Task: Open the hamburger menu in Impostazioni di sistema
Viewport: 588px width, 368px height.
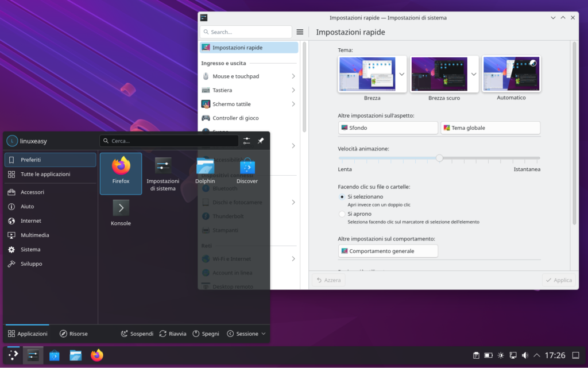Action: point(299,32)
